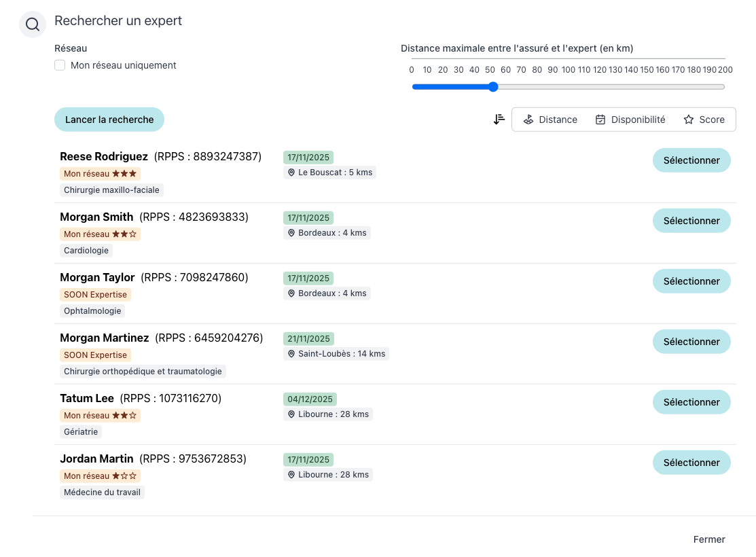Select expert Tatum Lee
The image size is (756, 557).
point(691,402)
